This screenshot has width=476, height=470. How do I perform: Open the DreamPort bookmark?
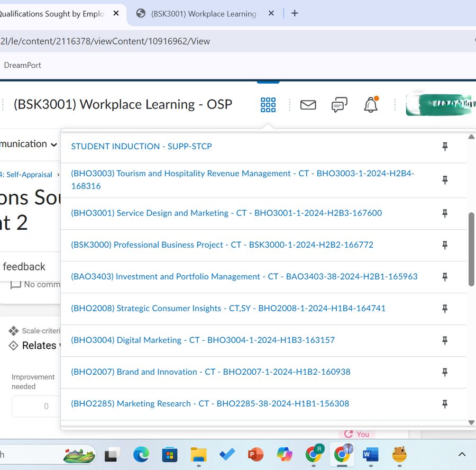pyautogui.click(x=22, y=65)
